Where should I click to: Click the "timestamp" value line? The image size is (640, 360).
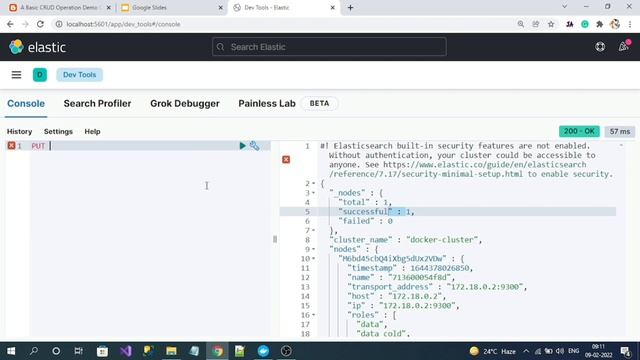(410, 268)
